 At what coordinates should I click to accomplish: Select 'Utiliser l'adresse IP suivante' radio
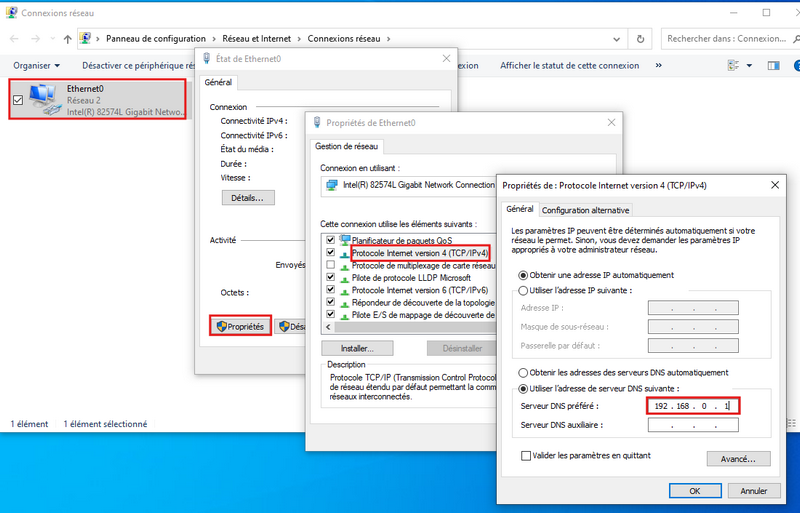coord(522,290)
